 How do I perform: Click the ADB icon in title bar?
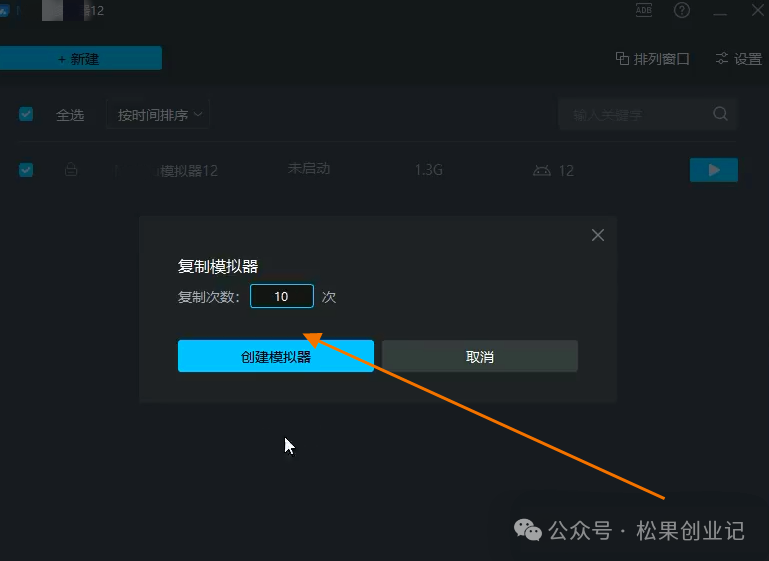(x=644, y=10)
